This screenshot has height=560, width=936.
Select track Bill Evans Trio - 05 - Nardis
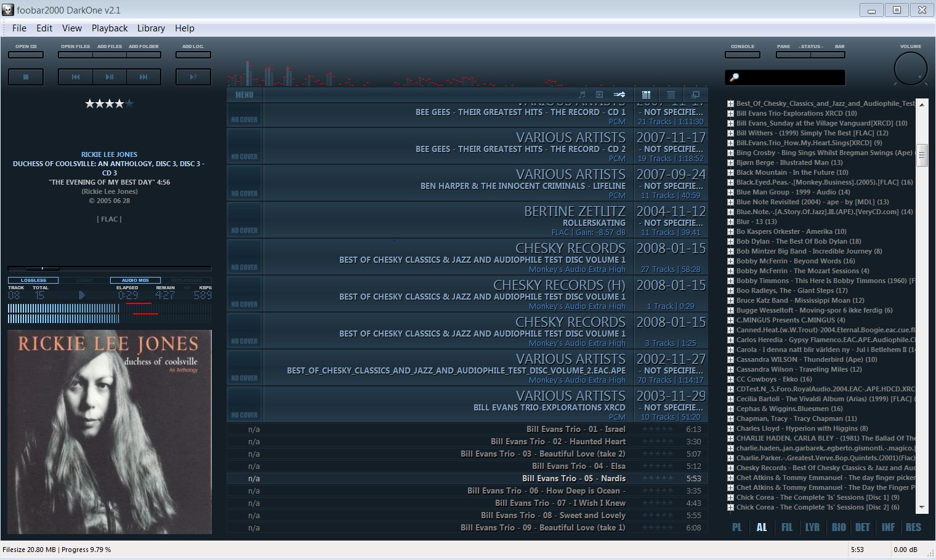(467, 478)
